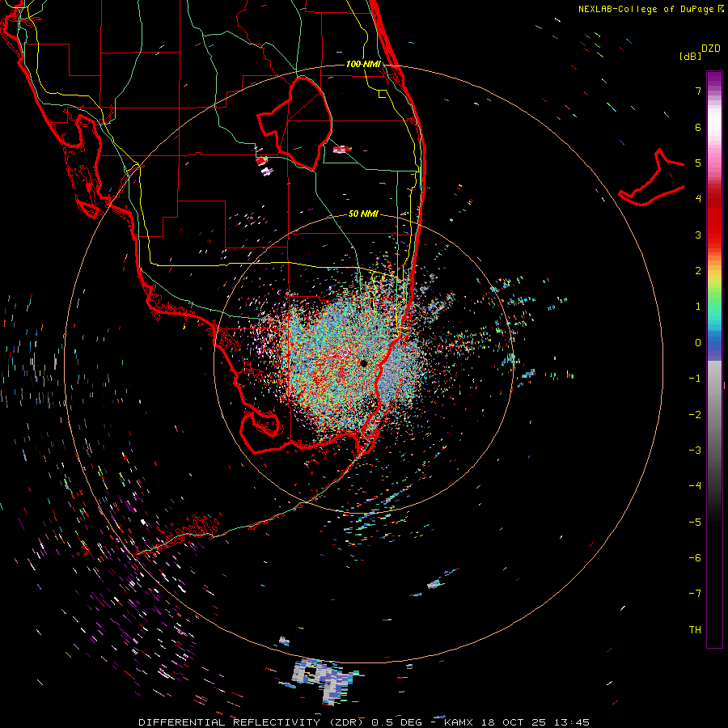Select the 2 value on the color scale

click(x=698, y=271)
